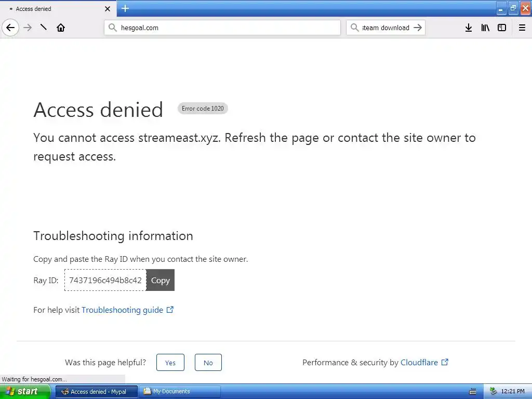Click the keyboard icon in system tray

473,392
